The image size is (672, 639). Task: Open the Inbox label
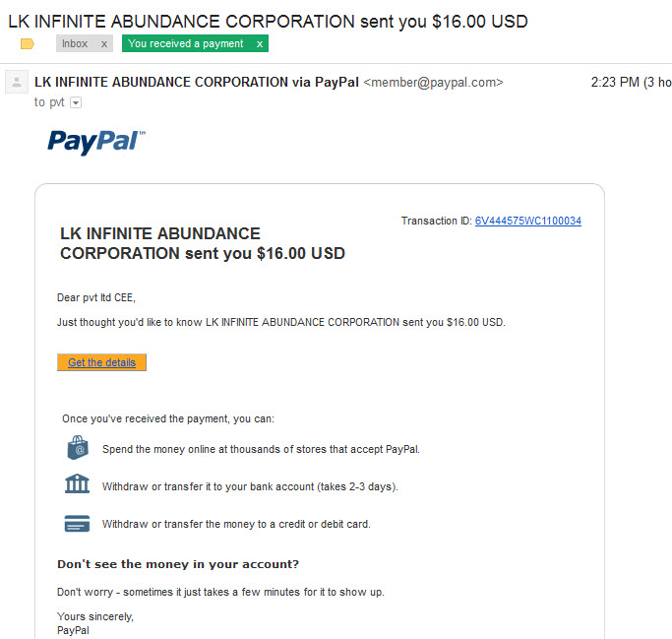point(75,43)
